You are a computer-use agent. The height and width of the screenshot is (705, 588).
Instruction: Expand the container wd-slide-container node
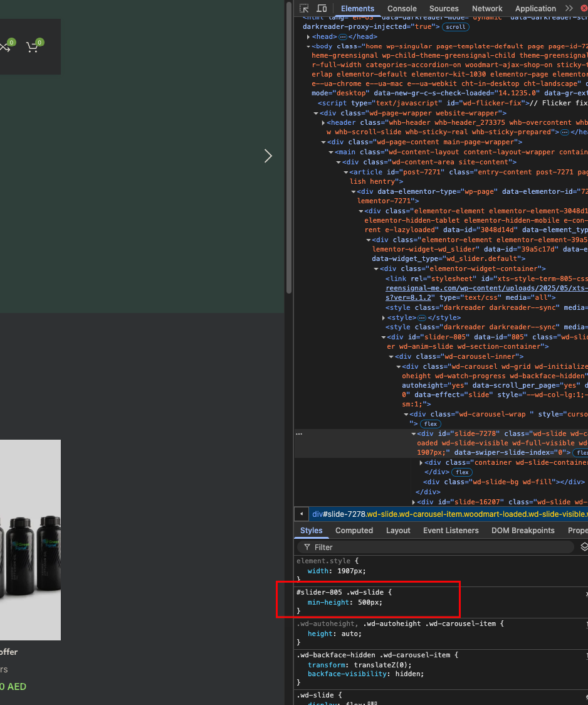[x=421, y=463]
